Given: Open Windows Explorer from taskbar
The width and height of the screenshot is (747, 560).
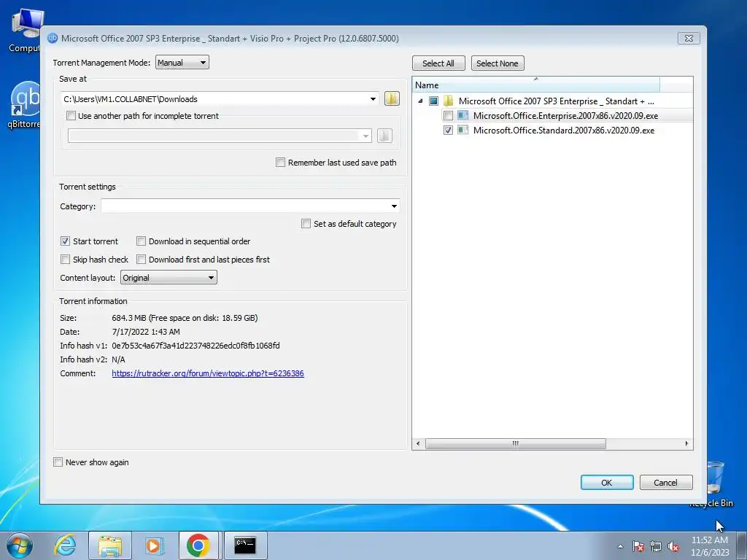Looking at the screenshot, I should 110,545.
